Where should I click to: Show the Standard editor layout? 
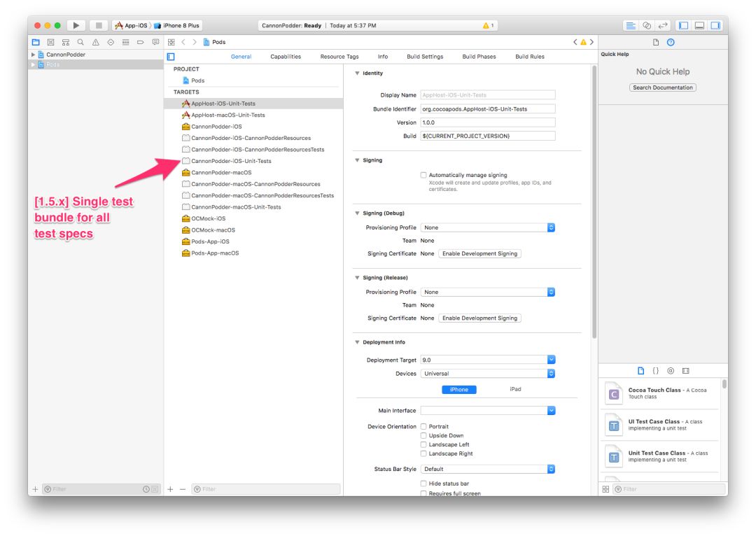[630, 26]
